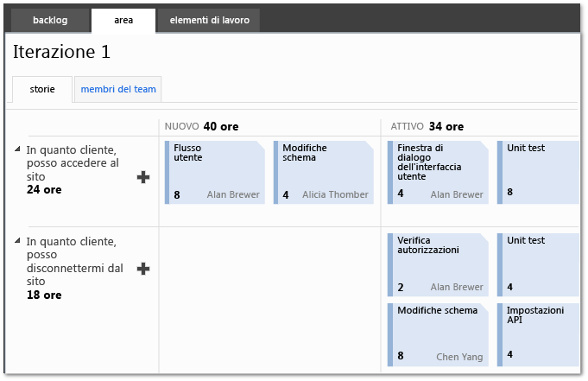The height and width of the screenshot is (381, 588).
Task: Select the "Finestra di dialogo dell'interfaccia utente" card
Action: (x=439, y=172)
